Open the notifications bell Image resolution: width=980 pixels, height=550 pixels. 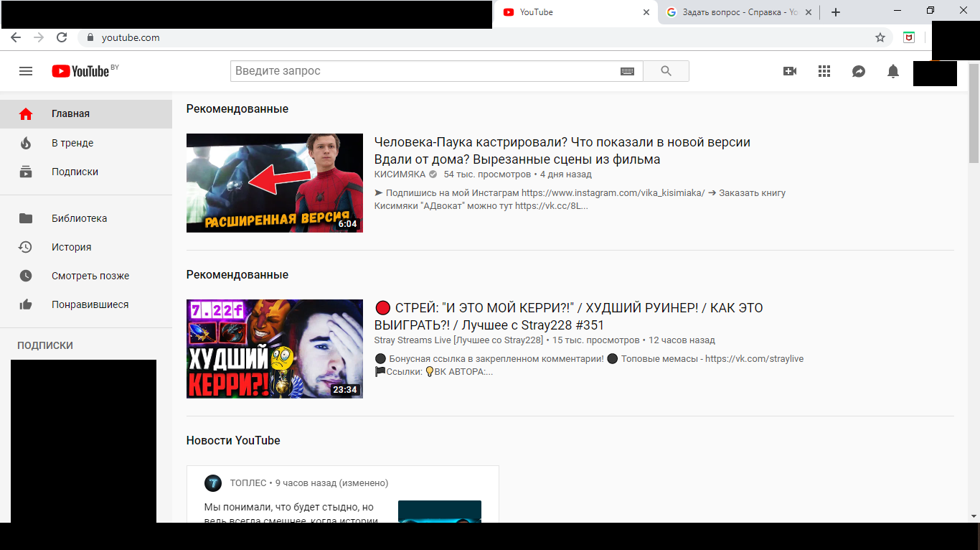click(x=893, y=71)
